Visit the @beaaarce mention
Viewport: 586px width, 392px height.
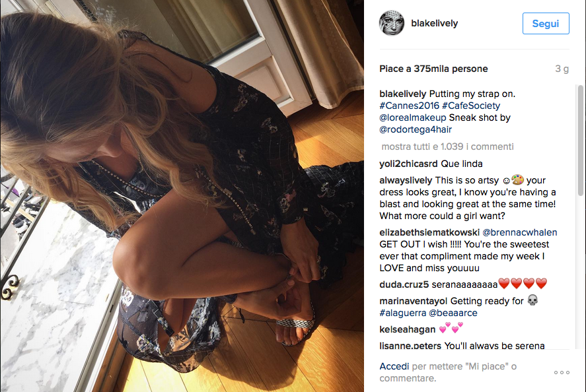point(453,313)
